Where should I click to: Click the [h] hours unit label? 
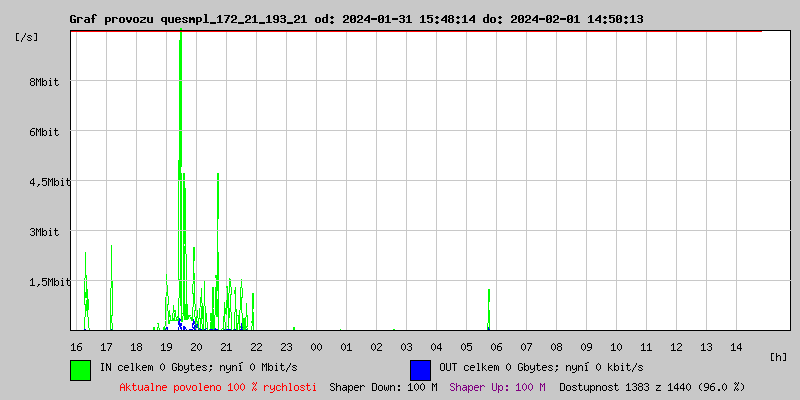click(x=779, y=357)
